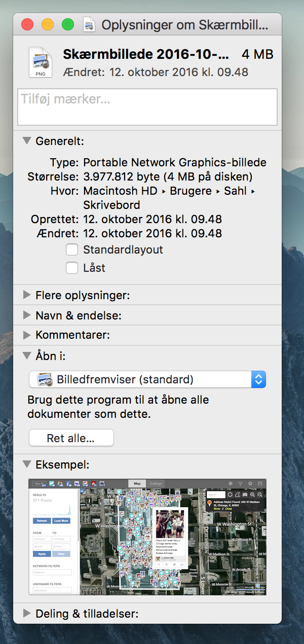304x644 pixels.
Task: Click the Tilføj mærker tags field
Action: pos(147,107)
